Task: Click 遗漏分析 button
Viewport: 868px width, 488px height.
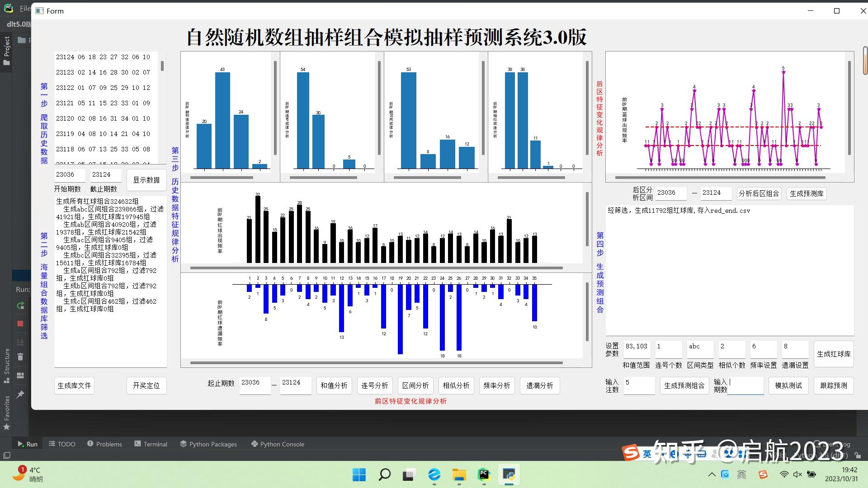Action: tap(540, 385)
